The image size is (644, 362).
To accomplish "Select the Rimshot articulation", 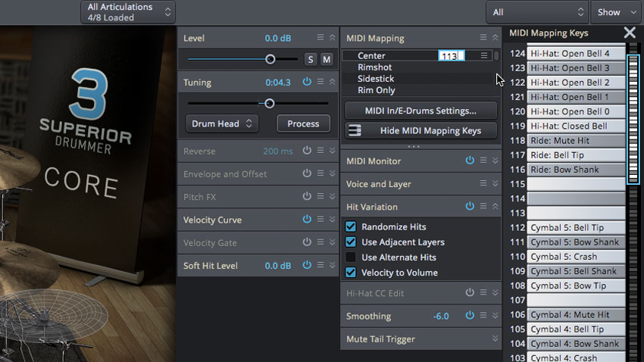I will tap(374, 67).
